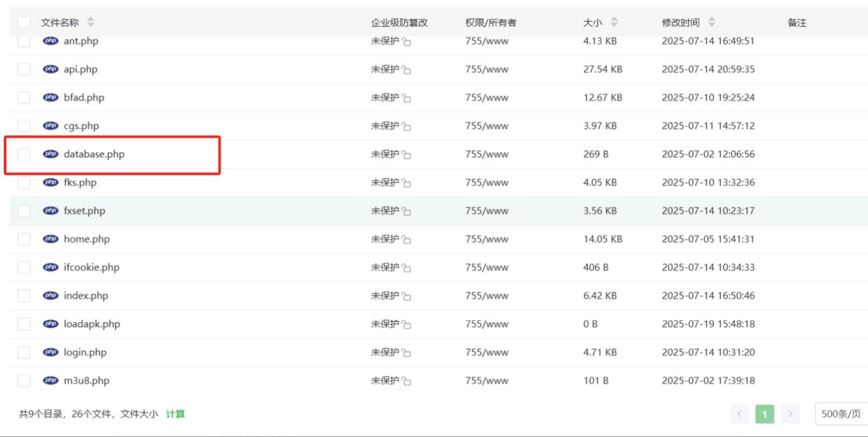Sort files by size column arrows
The width and height of the screenshot is (868, 437).
[x=614, y=23]
